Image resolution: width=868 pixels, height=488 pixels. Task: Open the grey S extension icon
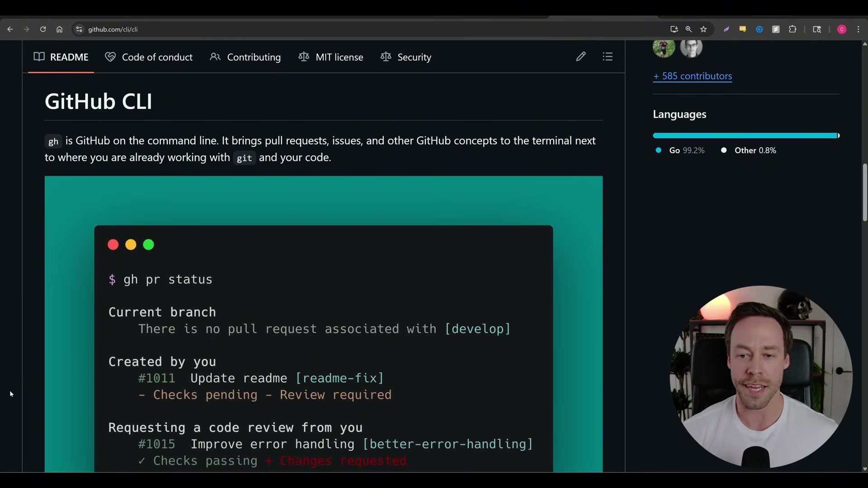776,29
